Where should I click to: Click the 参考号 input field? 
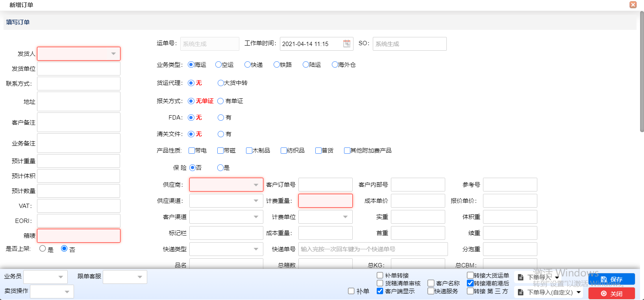tap(510, 184)
